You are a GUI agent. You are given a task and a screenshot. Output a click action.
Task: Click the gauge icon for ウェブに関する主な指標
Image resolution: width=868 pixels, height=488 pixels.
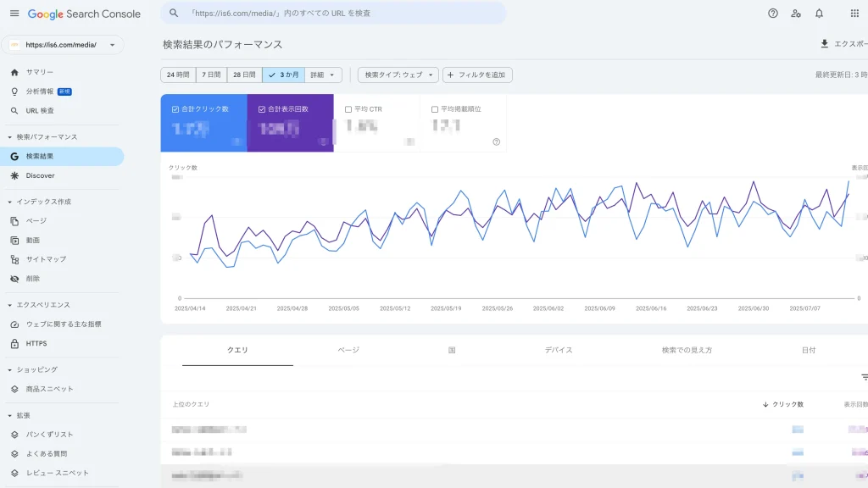(x=14, y=324)
